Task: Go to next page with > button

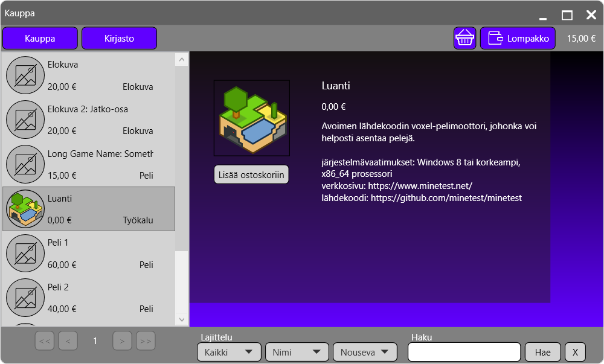Action: (122, 341)
